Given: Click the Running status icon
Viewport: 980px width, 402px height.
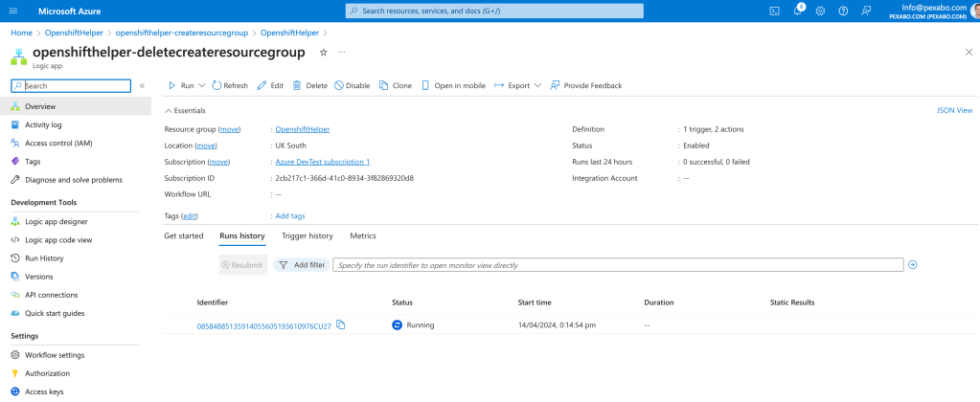Looking at the screenshot, I should click(x=397, y=325).
